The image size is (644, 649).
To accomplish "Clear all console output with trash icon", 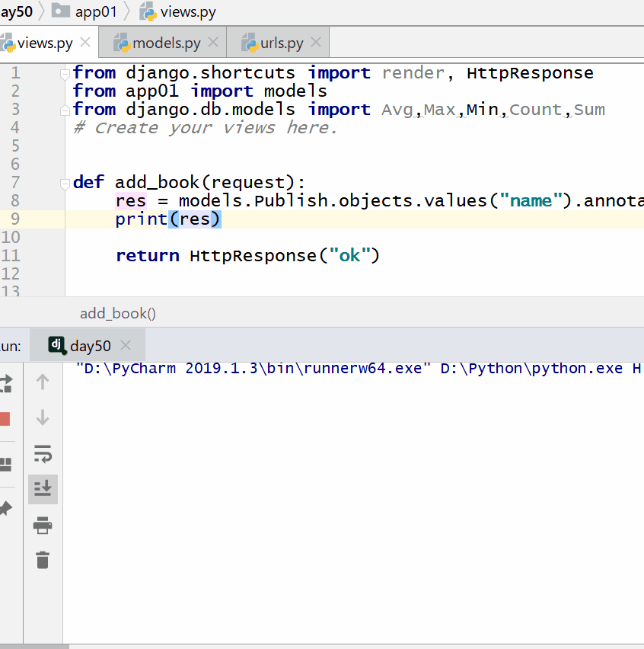I will (x=43, y=561).
